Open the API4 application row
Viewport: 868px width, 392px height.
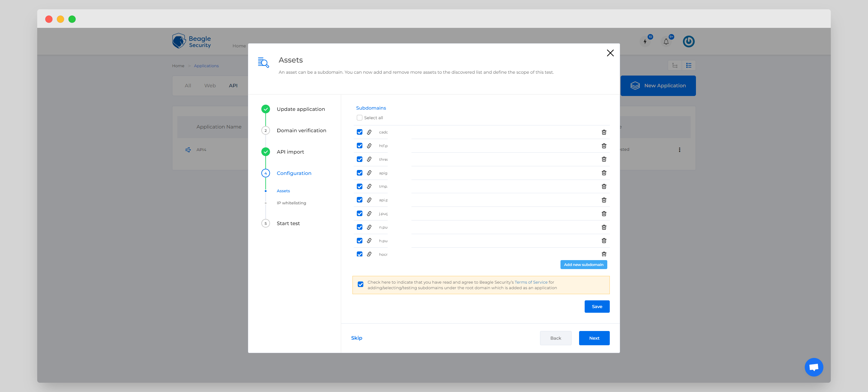point(201,150)
